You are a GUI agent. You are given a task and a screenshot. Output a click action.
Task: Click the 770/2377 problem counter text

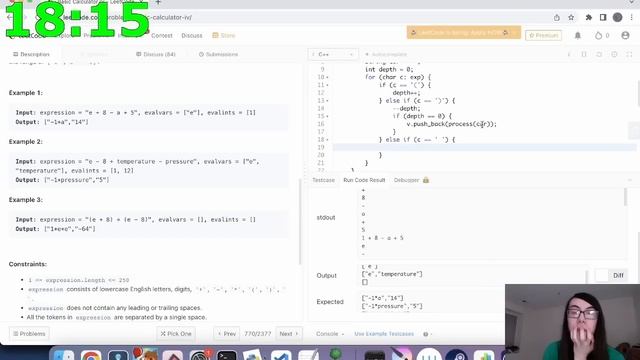pos(258,334)
